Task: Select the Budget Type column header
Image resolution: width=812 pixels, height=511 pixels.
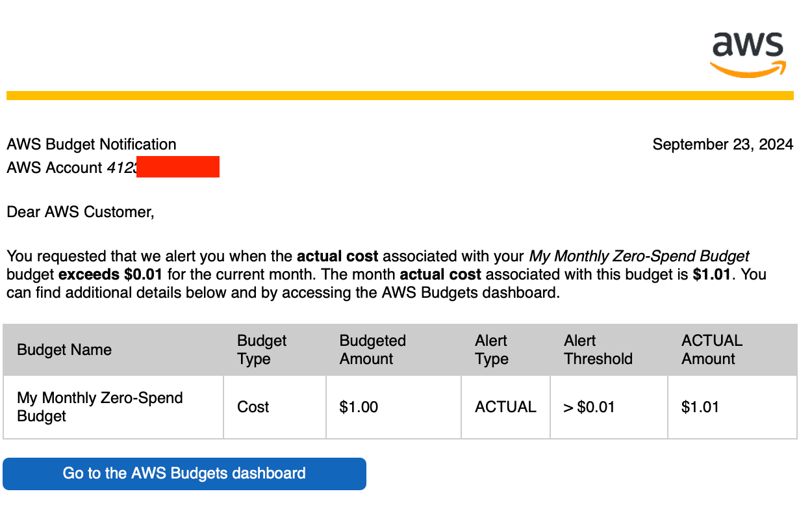Action: coord(262,350)
